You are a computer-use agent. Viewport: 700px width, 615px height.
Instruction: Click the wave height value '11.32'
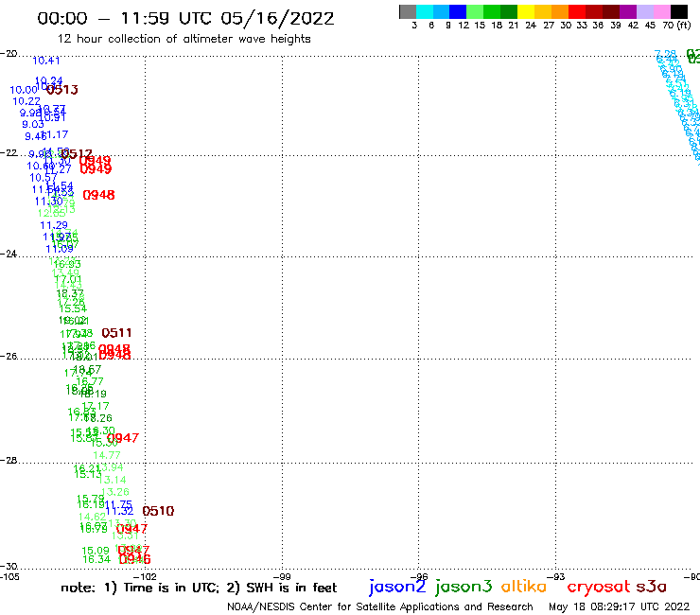(x=119, y=511)
